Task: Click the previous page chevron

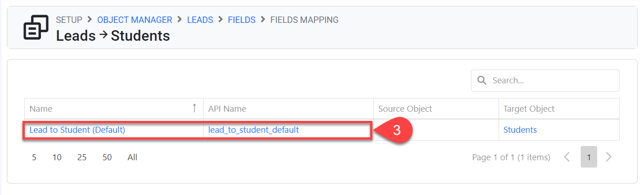Action: point(567,157)
